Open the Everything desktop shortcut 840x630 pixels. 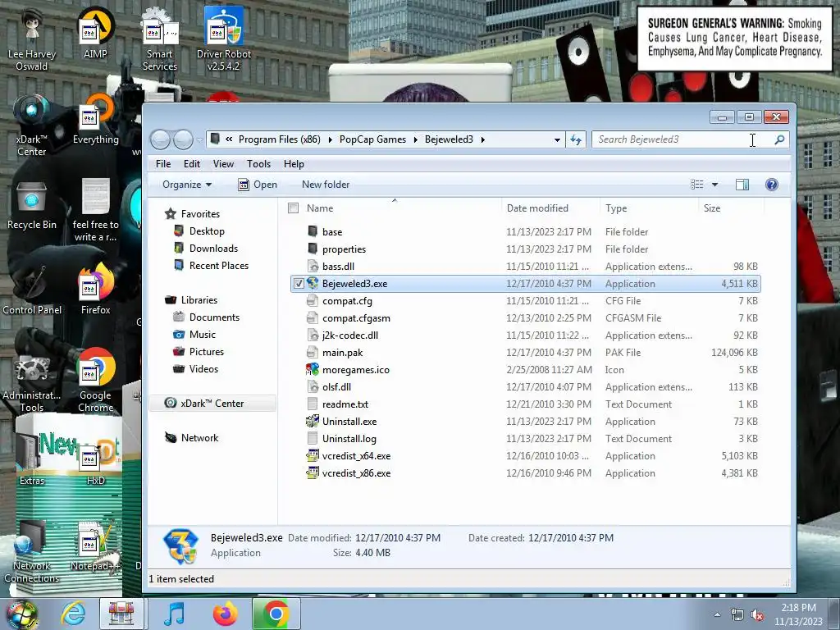pyautogui.click(x=95, y=119)
